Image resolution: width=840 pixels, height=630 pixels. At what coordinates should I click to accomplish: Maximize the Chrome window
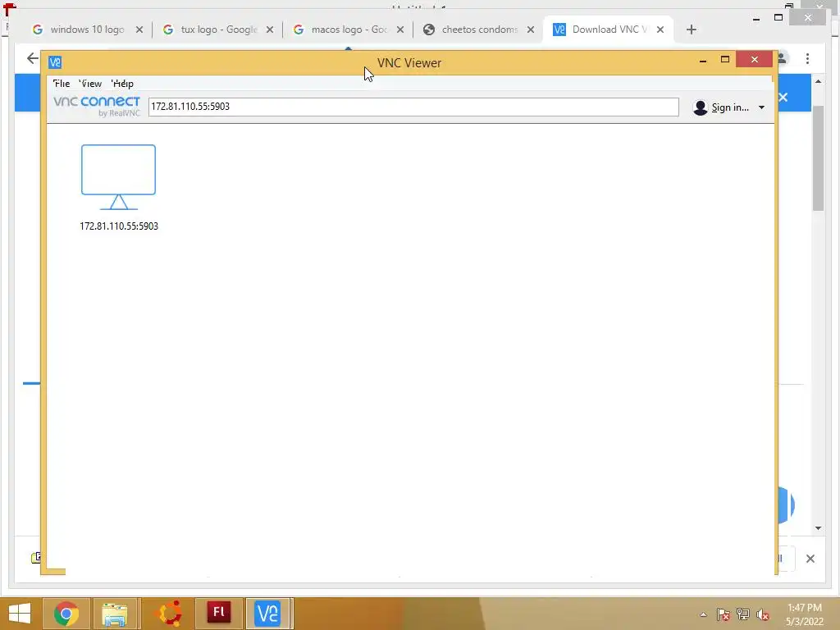pos(778,18)
